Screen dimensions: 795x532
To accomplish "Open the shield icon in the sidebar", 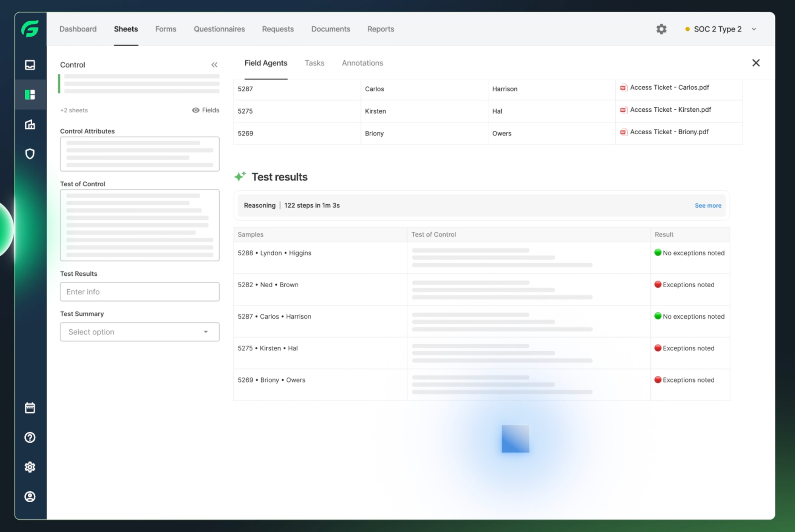I will coord(30,154).
